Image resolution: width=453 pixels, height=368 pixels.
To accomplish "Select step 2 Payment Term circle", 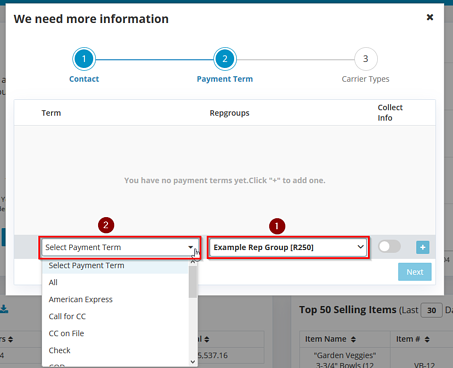I will [x=225, y=59].
